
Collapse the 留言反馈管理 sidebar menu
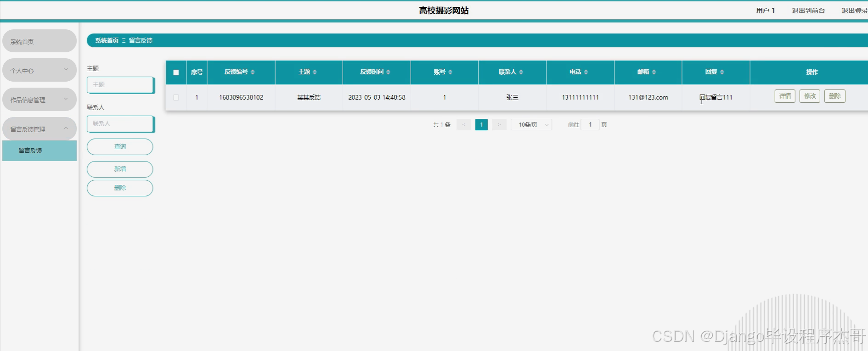[39, 129]
